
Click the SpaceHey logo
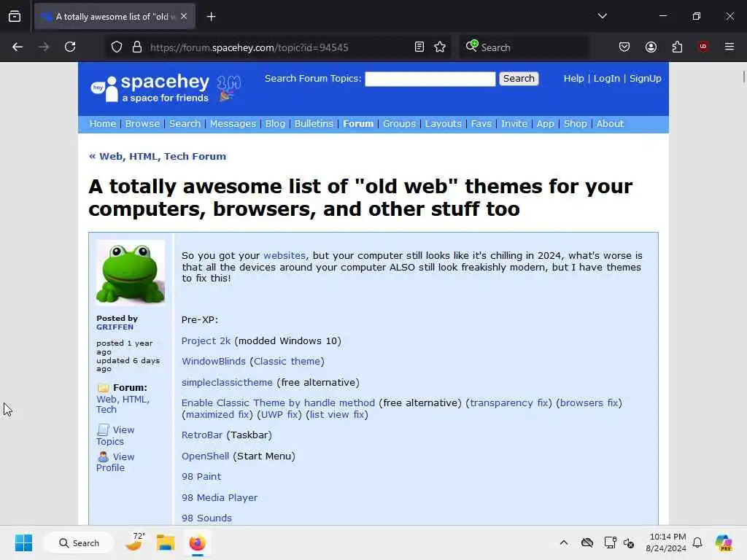pos(150,89)
